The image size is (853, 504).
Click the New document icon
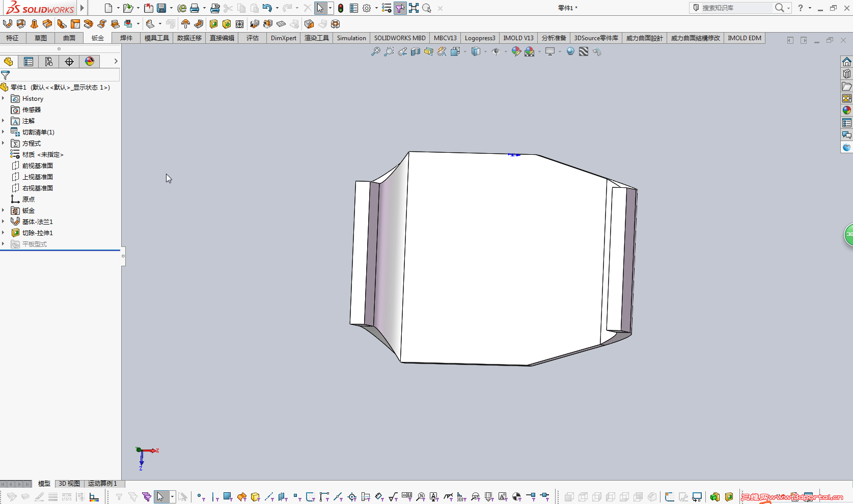pyautogui.click(x=108, y=8)
